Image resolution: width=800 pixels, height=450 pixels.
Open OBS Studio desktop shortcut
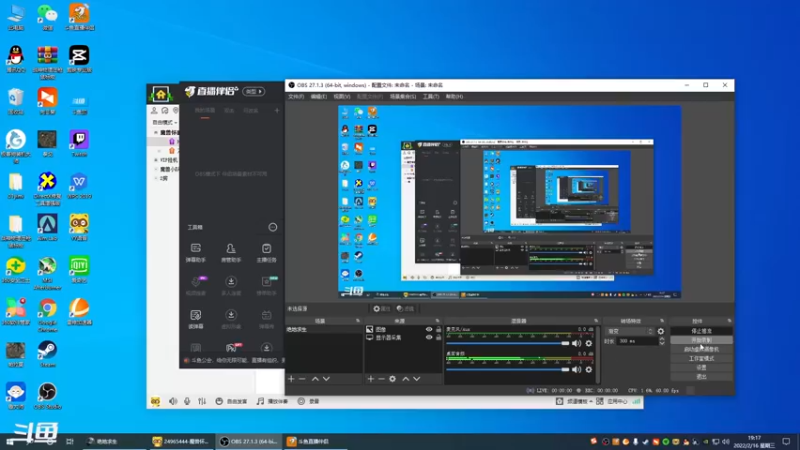47,396
